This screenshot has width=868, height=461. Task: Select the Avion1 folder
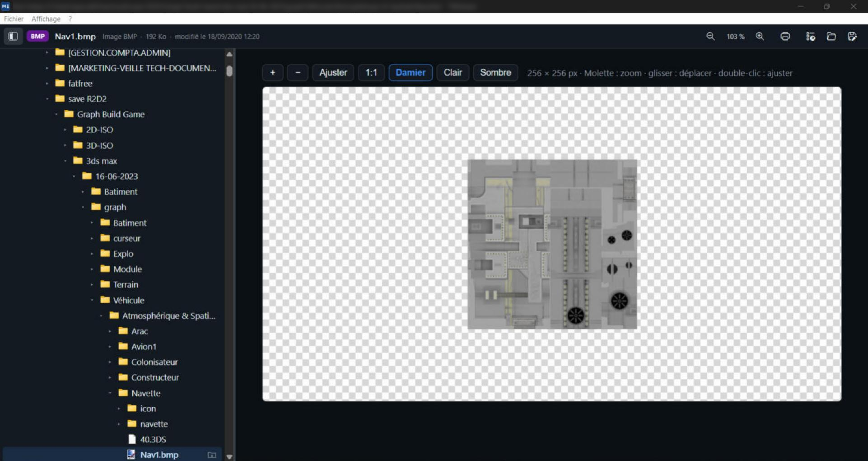pyautogui.click(x=144, y=346)
